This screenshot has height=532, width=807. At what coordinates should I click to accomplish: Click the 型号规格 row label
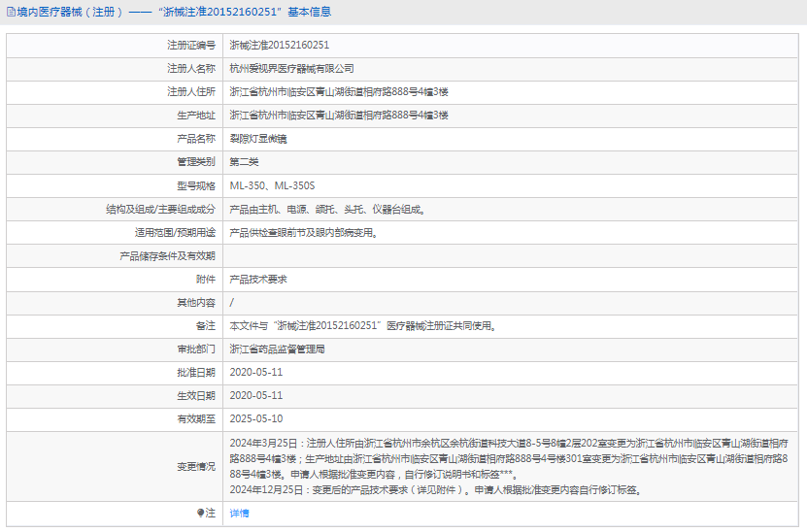[196, 185]
